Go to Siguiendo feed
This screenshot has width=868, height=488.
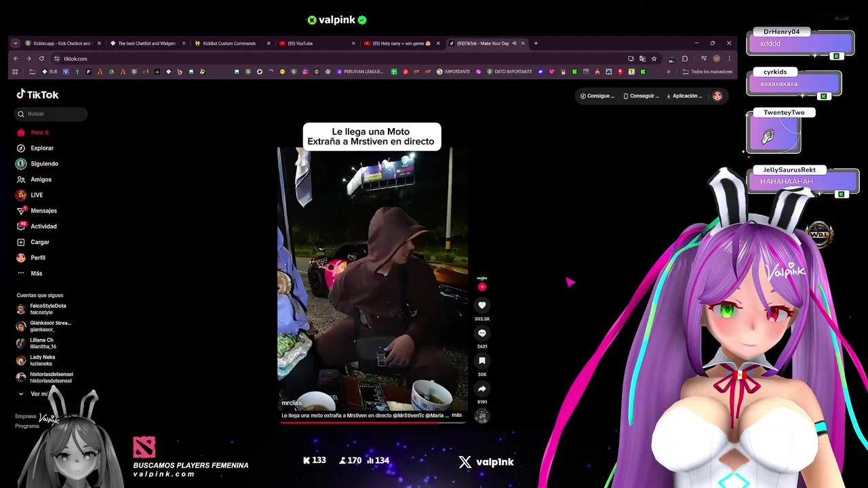click(x=37, y=163)
